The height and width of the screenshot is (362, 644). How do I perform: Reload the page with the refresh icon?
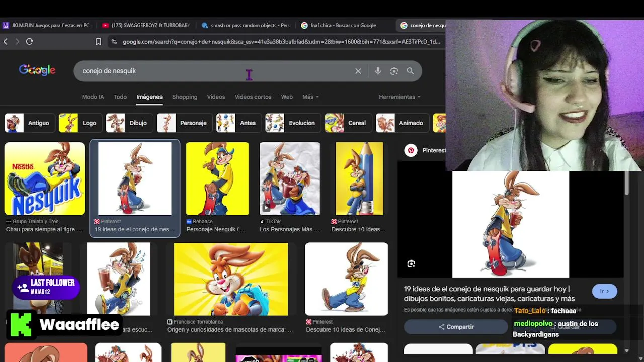point(30,42)
